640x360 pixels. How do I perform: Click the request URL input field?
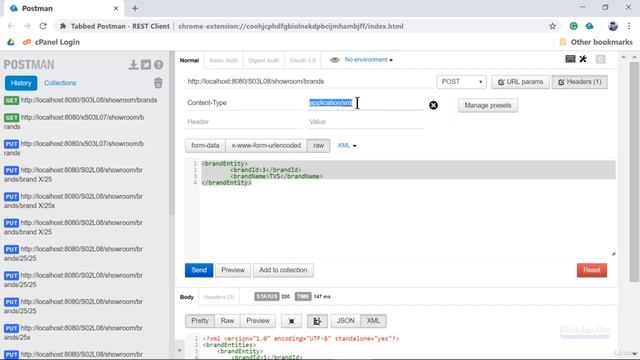pos(309,82)
